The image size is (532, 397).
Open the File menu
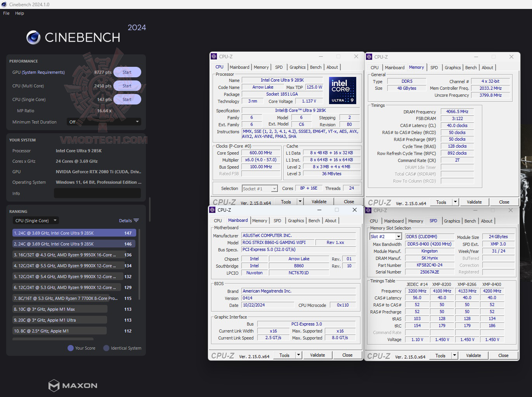(x=6, y=13)
